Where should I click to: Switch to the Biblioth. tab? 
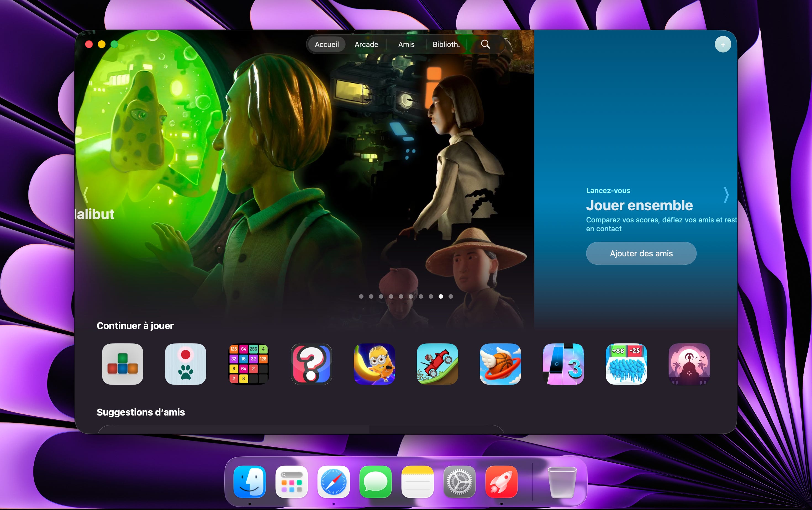(446, 44)
